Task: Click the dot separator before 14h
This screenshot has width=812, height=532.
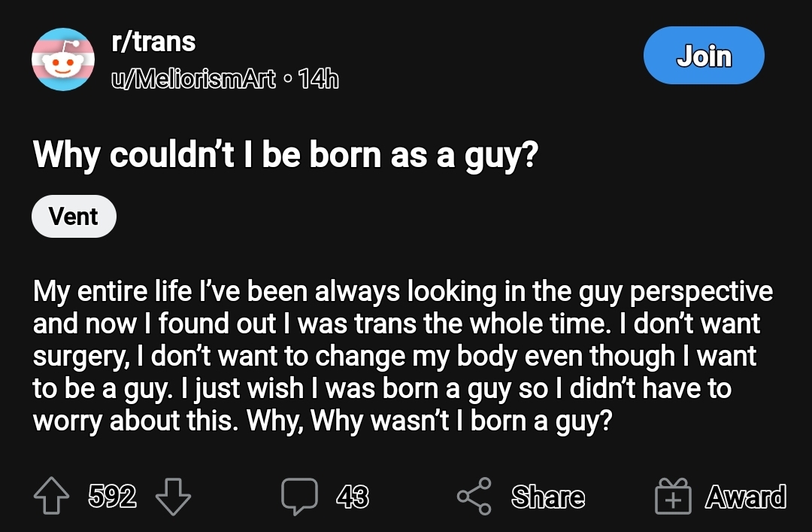Action: 287,79
